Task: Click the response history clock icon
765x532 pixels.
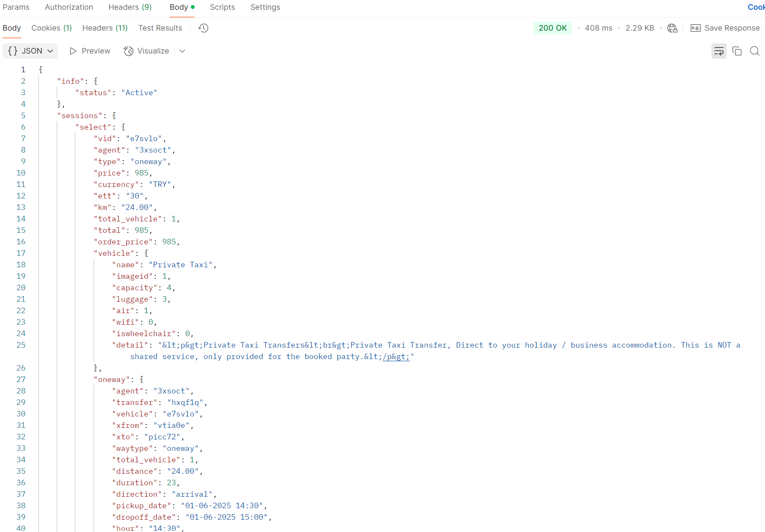Action: click(204, 28)
